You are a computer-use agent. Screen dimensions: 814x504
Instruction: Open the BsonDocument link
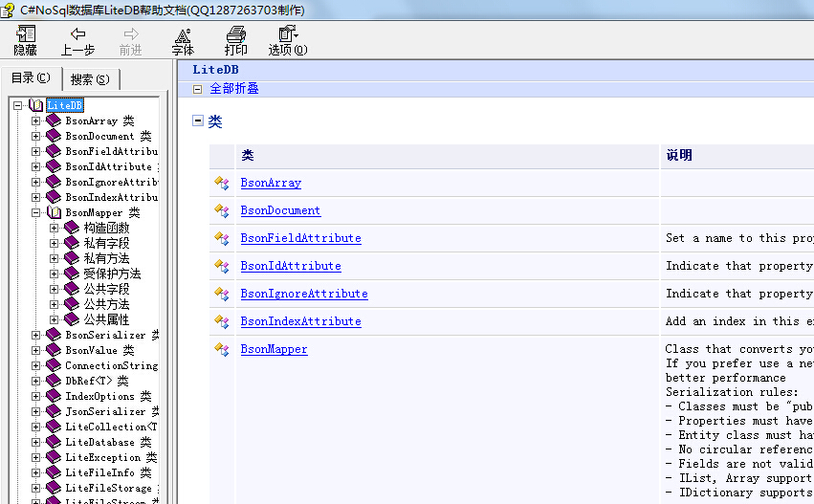click(281, 210)
